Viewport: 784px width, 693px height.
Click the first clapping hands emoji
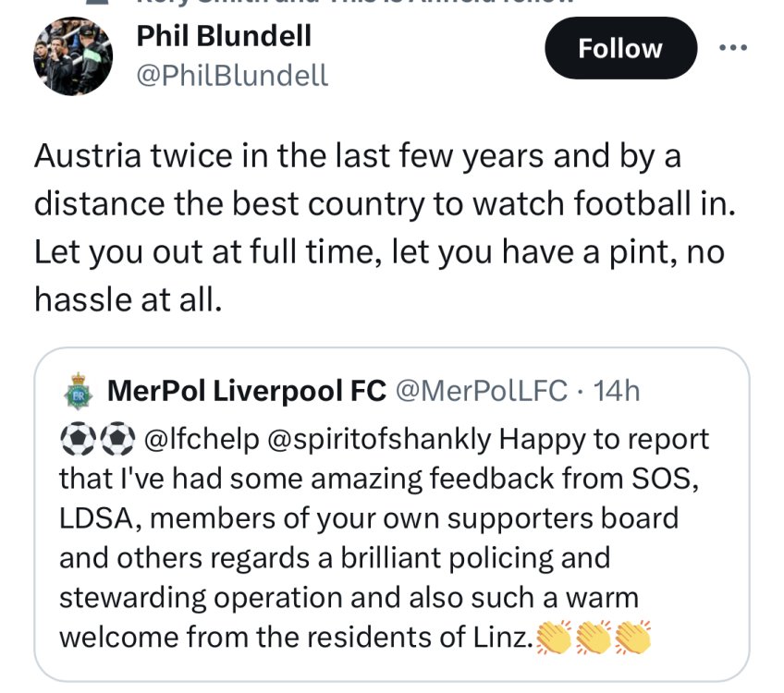pyautogui.click(x=555, y=637)
